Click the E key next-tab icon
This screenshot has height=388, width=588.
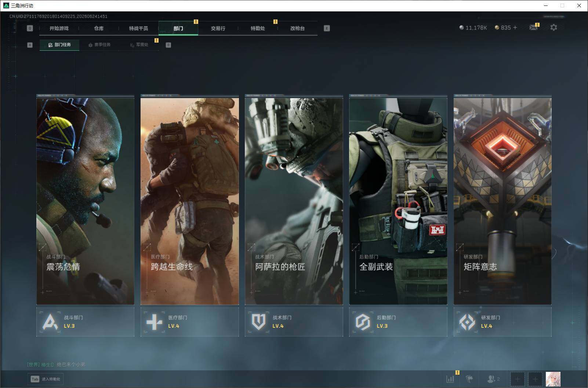(x=327, y=28)
